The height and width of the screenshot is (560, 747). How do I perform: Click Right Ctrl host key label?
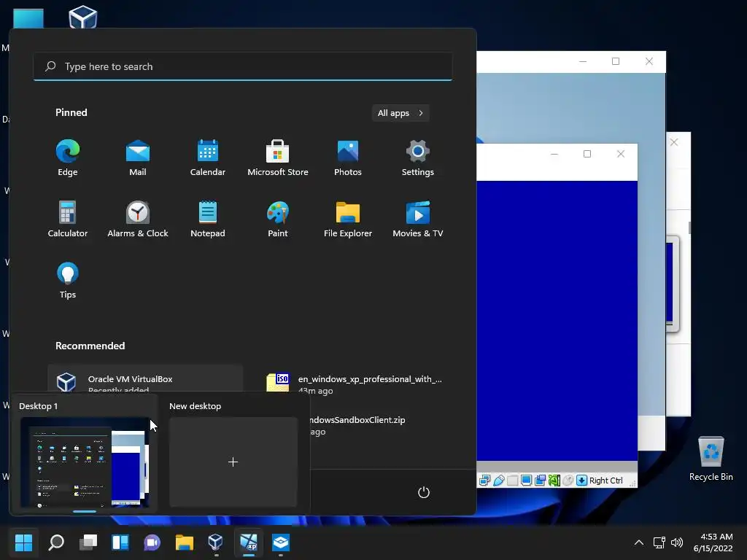(x=606, y=481)
